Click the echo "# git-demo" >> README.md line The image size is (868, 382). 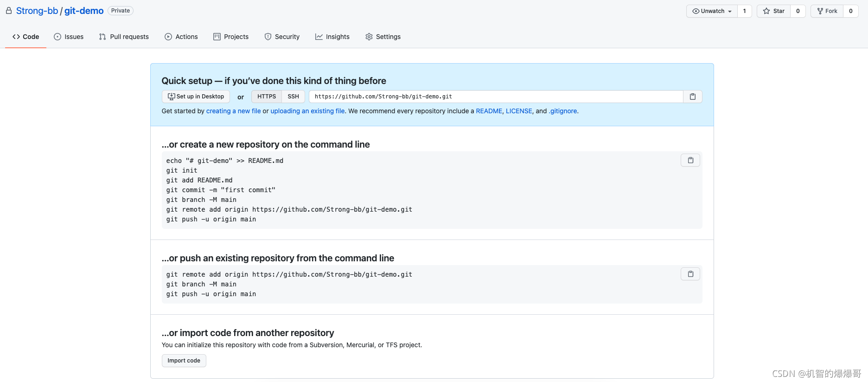tap(225, 161)
